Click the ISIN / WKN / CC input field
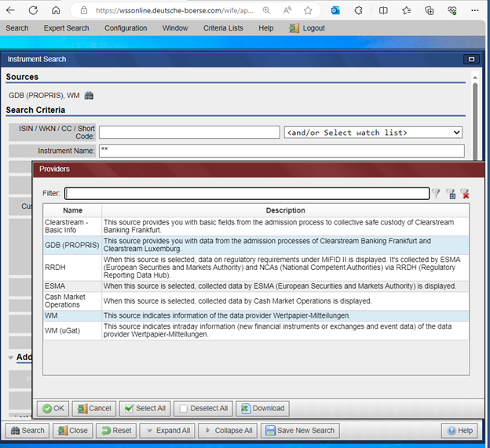The image size is (490, 448). [x=189, y=133]
